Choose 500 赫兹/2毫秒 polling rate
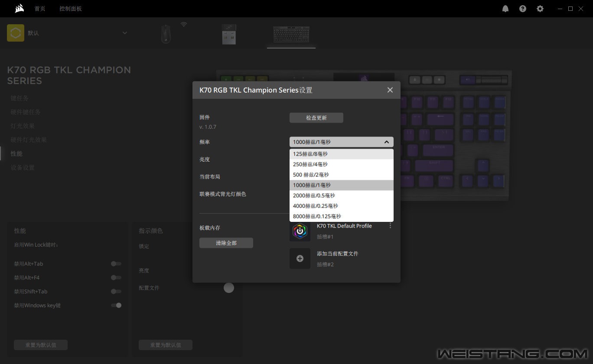593x364 pixels. click(x=342, y=175)
